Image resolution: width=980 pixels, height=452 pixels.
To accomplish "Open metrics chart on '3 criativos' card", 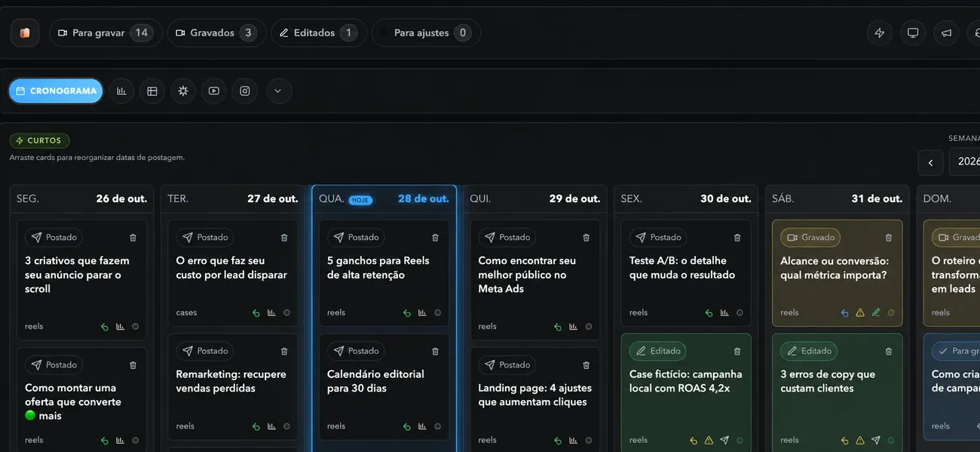I will [x=120, y=327].
